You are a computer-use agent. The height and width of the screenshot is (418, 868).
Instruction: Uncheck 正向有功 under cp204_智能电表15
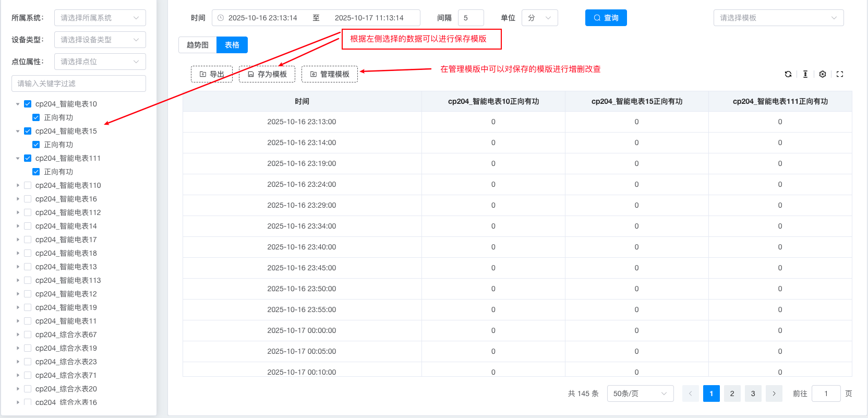coord(36,145)
